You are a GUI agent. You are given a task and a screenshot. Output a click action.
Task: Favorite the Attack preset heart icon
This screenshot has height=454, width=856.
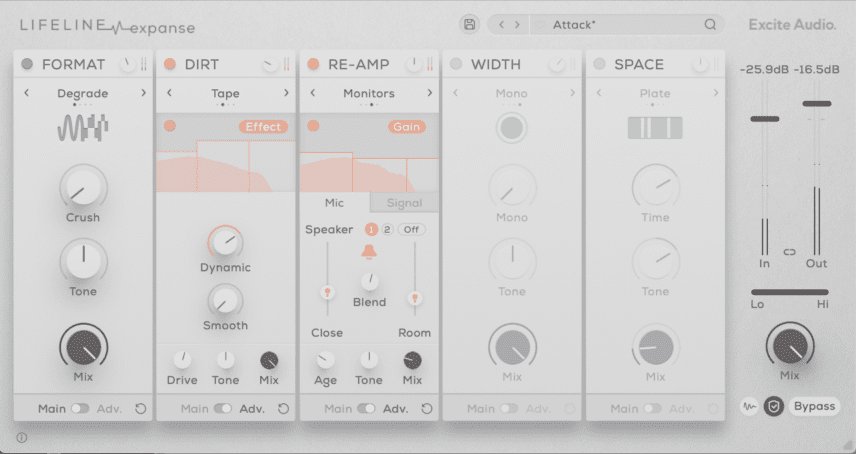pos(540,25)
